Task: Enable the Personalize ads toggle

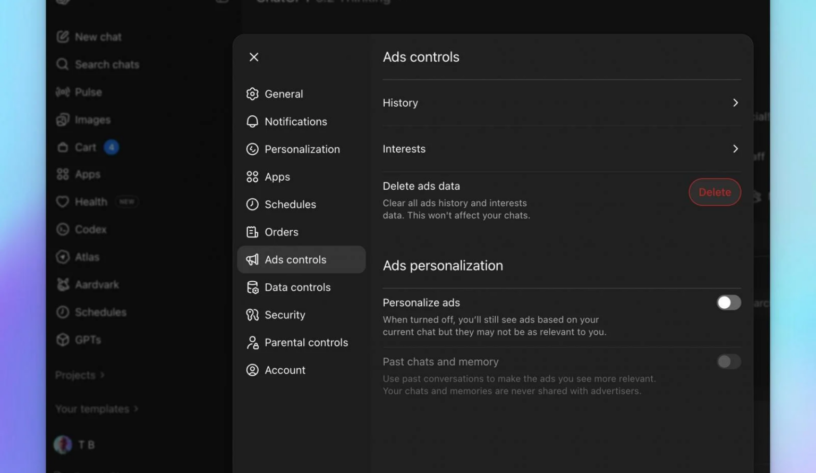Action: pyautogui.click(x=728, y=303)
